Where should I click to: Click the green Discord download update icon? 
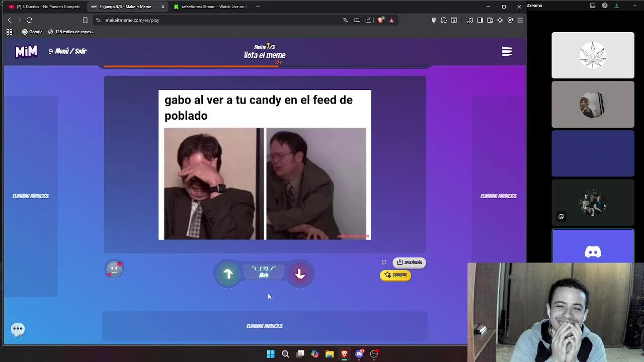[617, 6]
